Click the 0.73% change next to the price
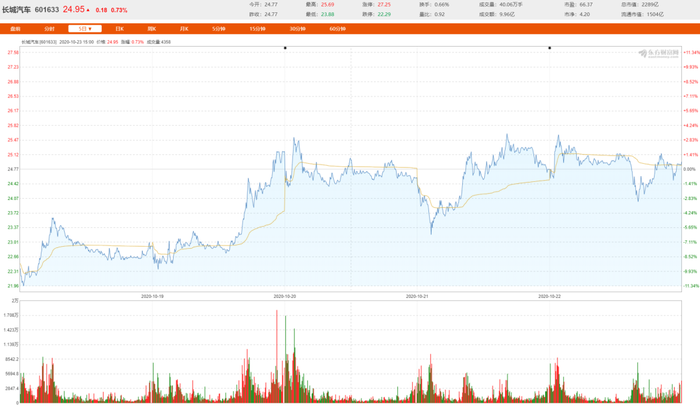The width and height of the screenshot is (700, 406). [119, 10]
